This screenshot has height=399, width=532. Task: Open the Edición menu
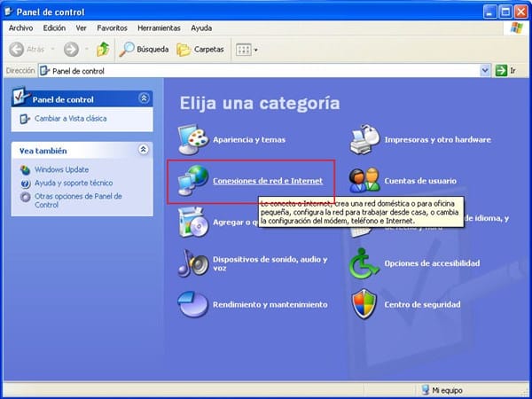(x=54, y=27)
